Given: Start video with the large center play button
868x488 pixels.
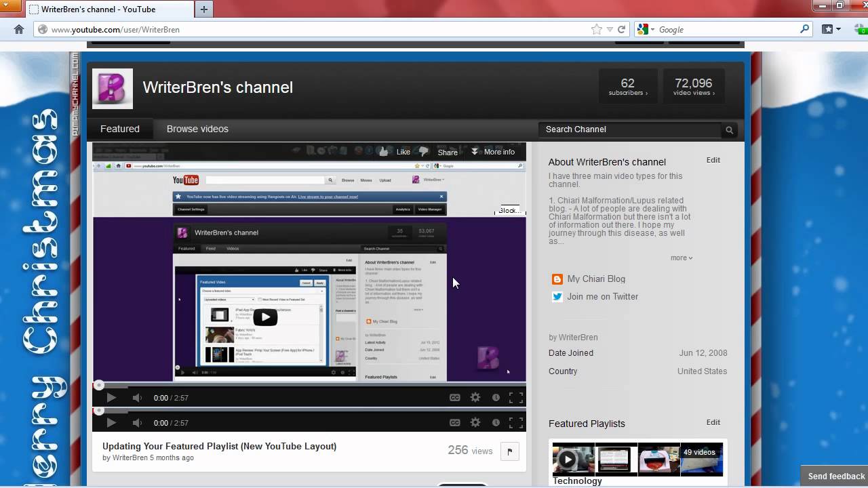Looking at the screenshot, I should [x=265, y=317].
